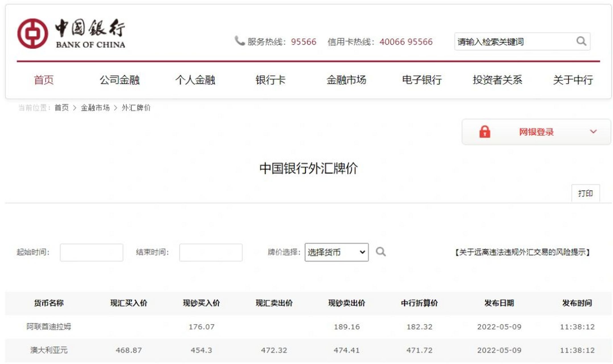Click the phone icon next to service hotline
The image size is (613, 364).
[239, 41]
